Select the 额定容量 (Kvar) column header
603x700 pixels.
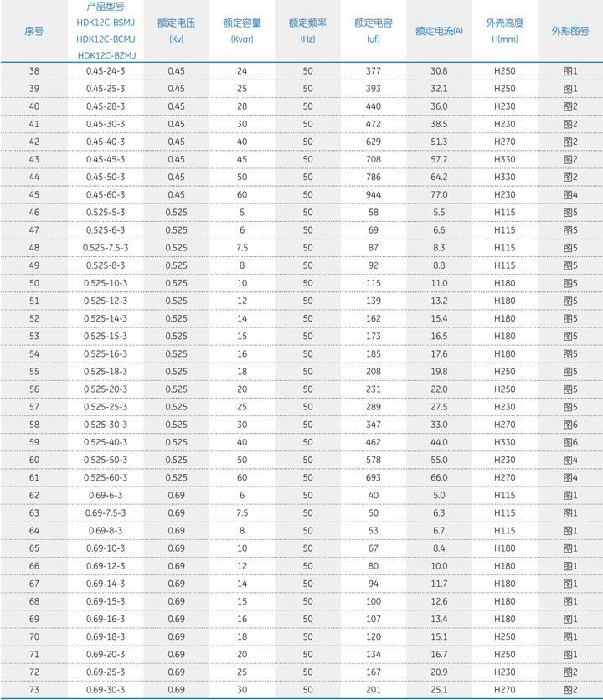tap(241, 31)
